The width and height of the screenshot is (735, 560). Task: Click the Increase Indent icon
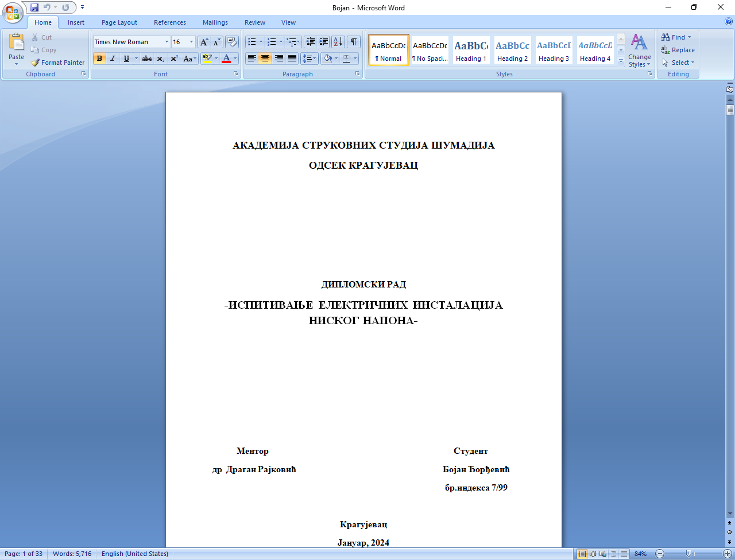coord(324,42)
